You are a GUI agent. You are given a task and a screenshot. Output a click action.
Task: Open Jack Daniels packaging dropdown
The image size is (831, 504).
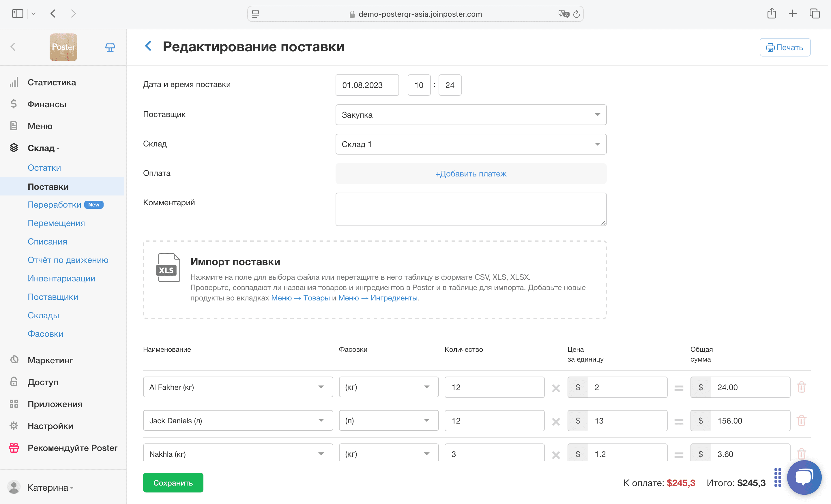click(388, 420)
